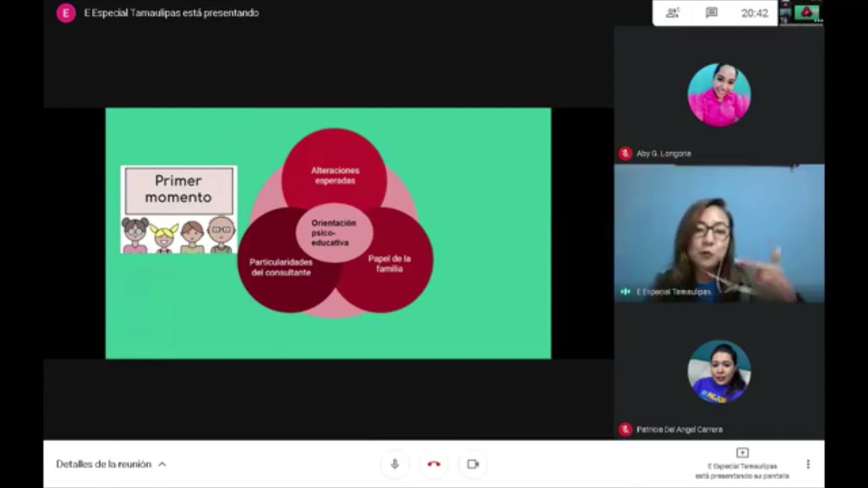868x488 pixels.
Task: Open the participants list icon
Action: click(673, 13)
